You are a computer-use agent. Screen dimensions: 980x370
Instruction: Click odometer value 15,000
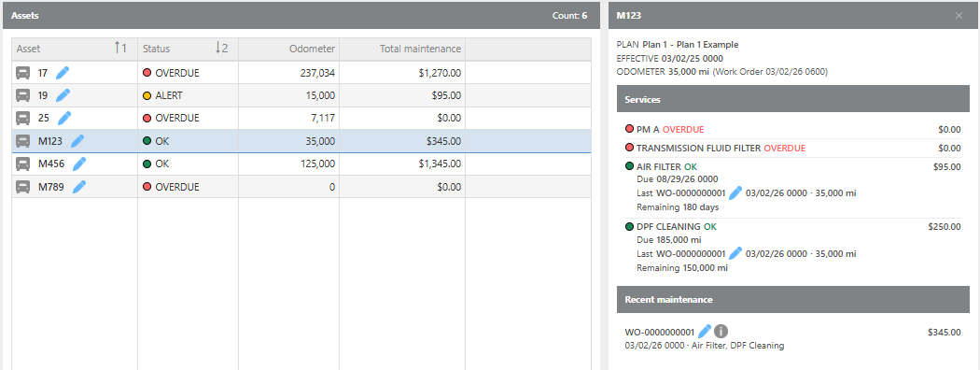320,96
